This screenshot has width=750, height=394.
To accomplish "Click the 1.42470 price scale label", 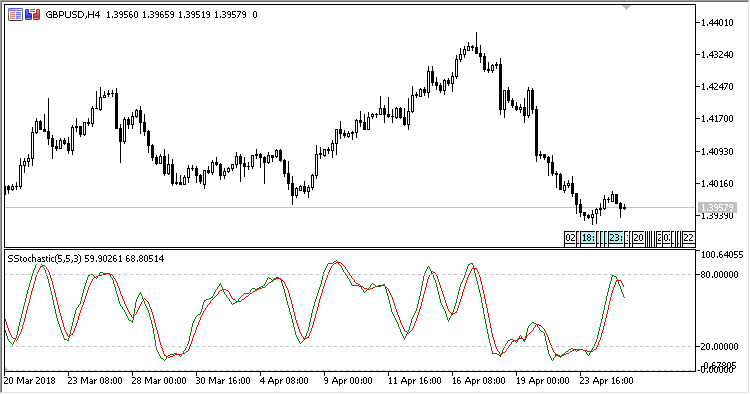I will [717, 87].
